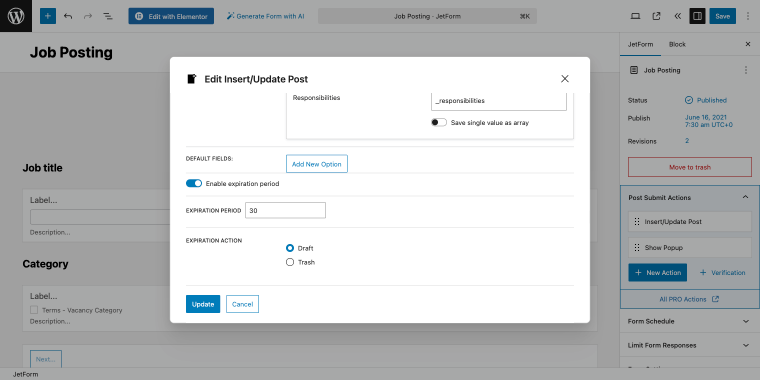
Task: Click the Update button in dialog
Action: [203, 304]
